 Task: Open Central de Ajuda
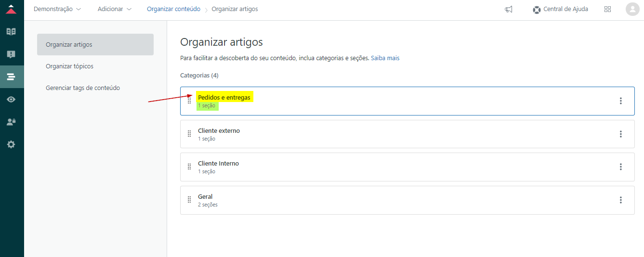point(560,9)
